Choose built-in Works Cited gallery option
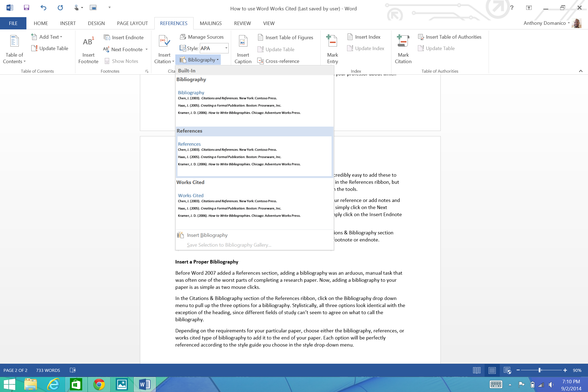The height and width of the screenshot is (392, 588). (255, 204)
